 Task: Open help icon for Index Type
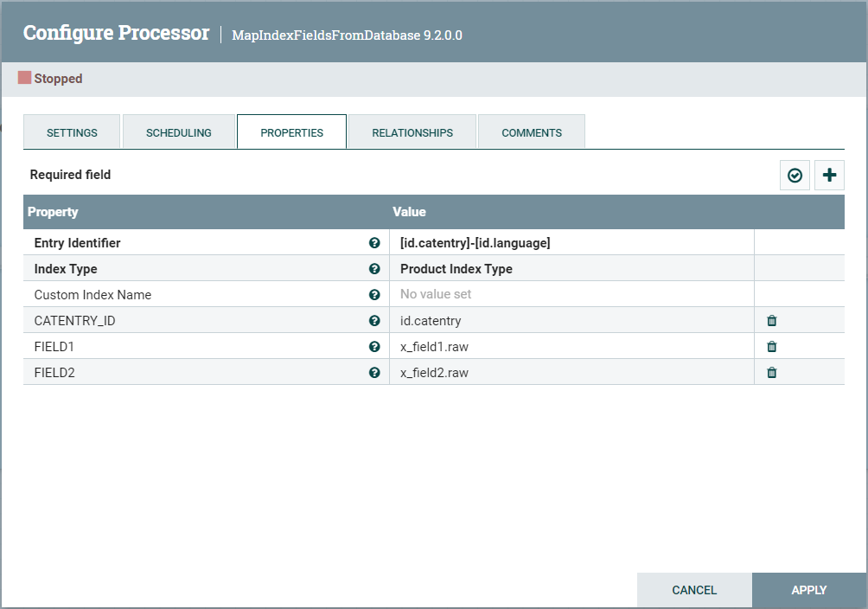click(374, 269)
